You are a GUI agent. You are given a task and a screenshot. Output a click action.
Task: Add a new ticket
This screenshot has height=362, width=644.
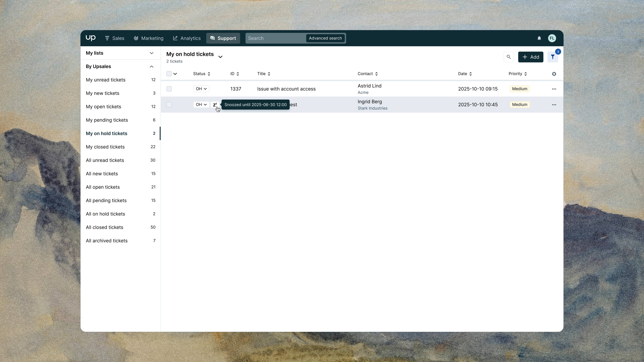(530, 57)
